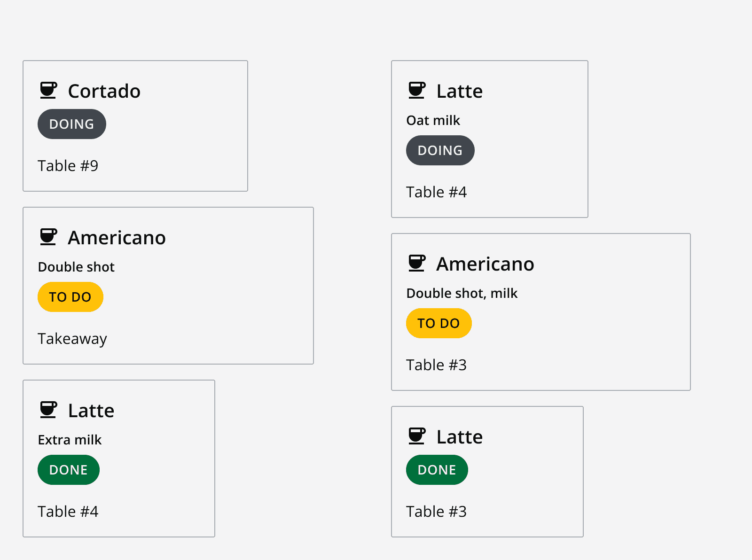Image resolution: width=752 pixels, height=560 pixels.
Task: Click the cup icon on the Double shot, milk Americano
Action: click(x=417, y=263)
